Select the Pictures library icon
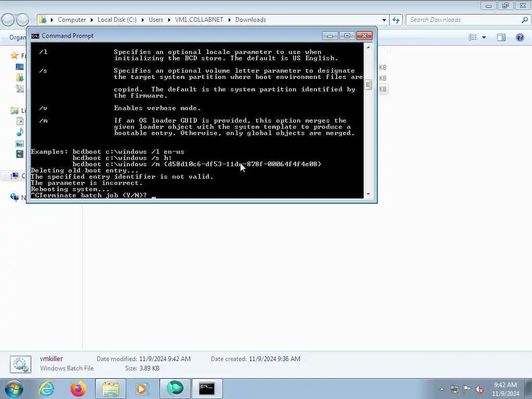The image size is (532, 399). coord(20,143)
